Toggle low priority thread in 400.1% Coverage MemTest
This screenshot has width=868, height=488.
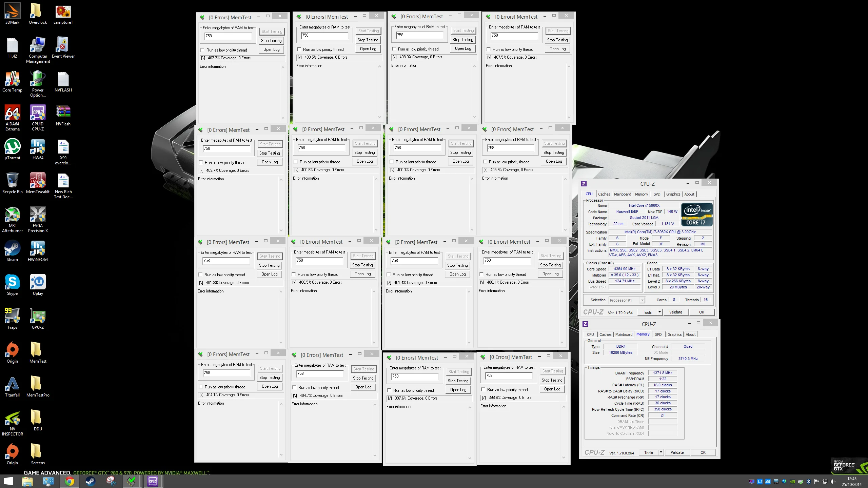pyautogui.click(x=392, y=162)
